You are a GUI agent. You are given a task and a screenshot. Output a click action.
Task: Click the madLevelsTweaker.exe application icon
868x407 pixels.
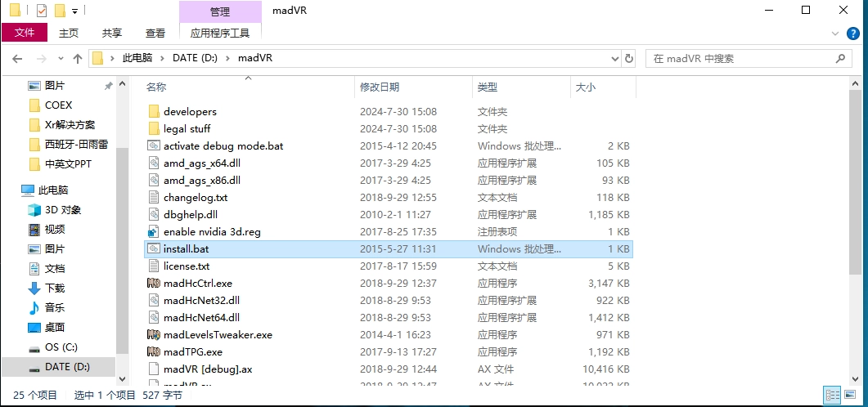[x=154, y=334]
